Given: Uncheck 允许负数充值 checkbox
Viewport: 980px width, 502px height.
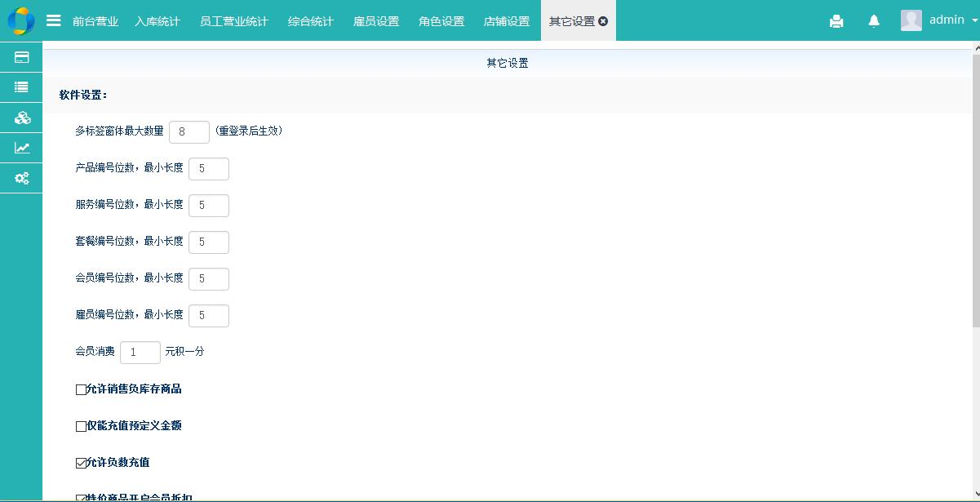Looking at the screenshot, I should [81, 464].
